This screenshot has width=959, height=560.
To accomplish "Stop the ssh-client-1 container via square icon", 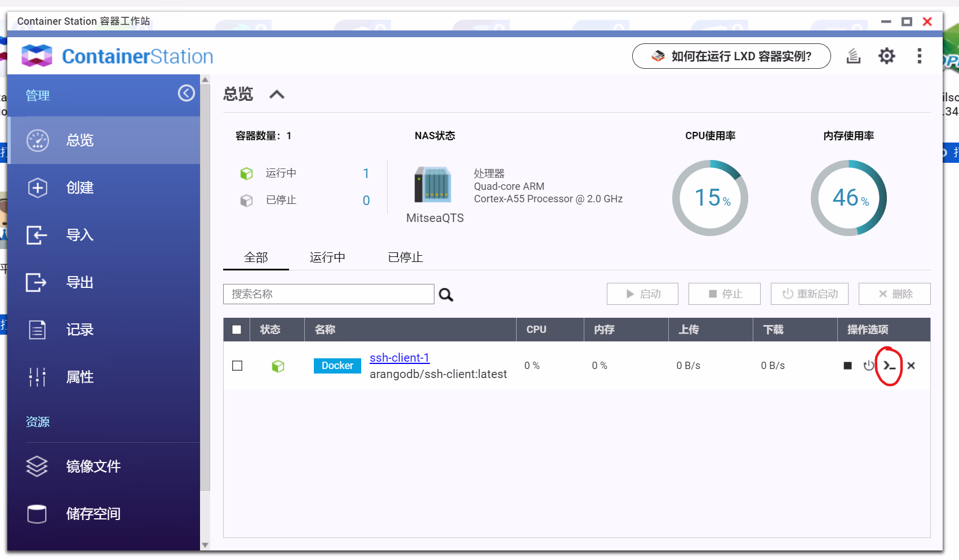I will coord(847,366).
